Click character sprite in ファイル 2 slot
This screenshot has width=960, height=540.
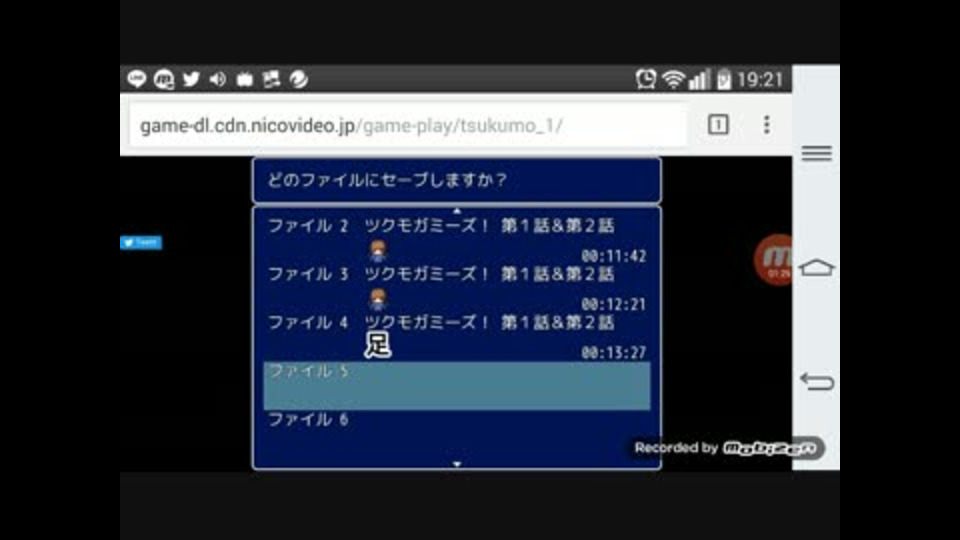(378, 251)
